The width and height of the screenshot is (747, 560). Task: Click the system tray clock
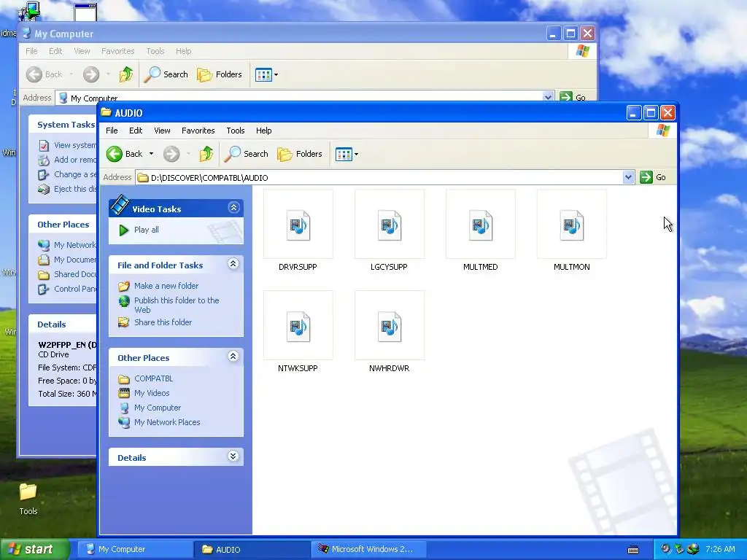point(720,549)
